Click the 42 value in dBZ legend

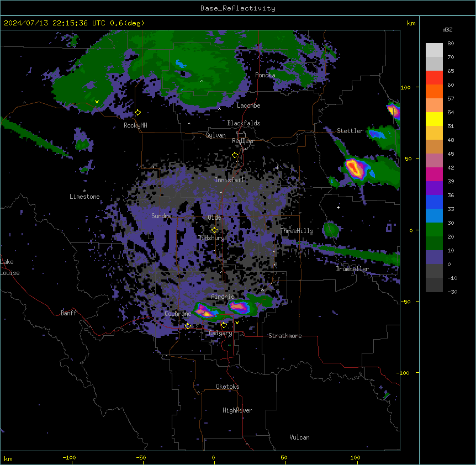(x=451, y=167)
